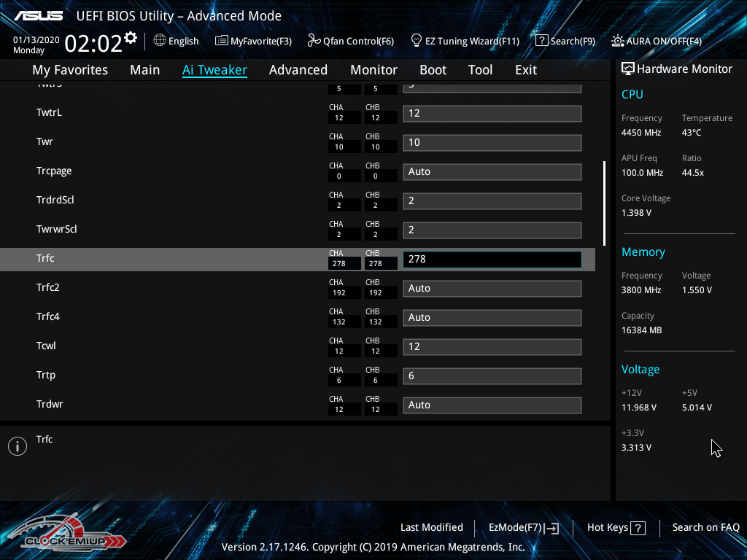Go to the Boot tab

tap(433, 70)
